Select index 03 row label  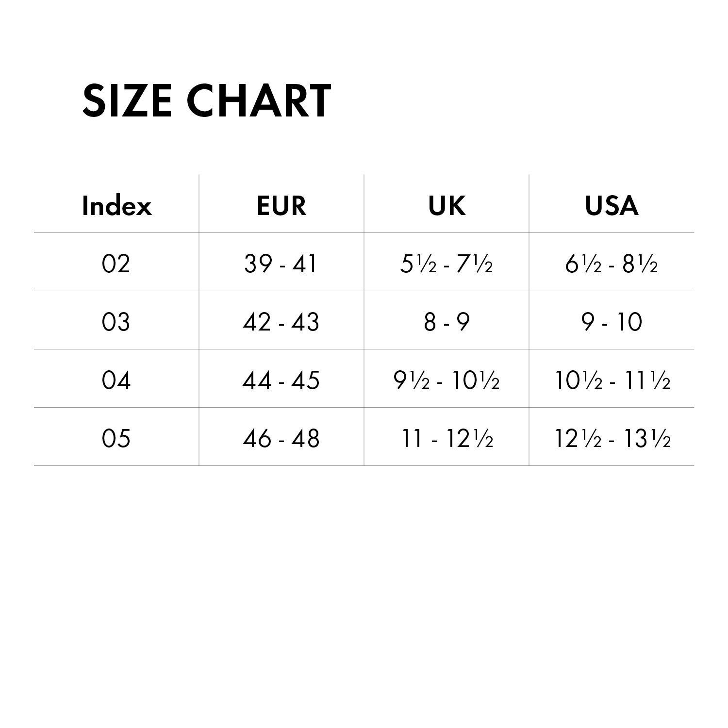tap(116, 322)
